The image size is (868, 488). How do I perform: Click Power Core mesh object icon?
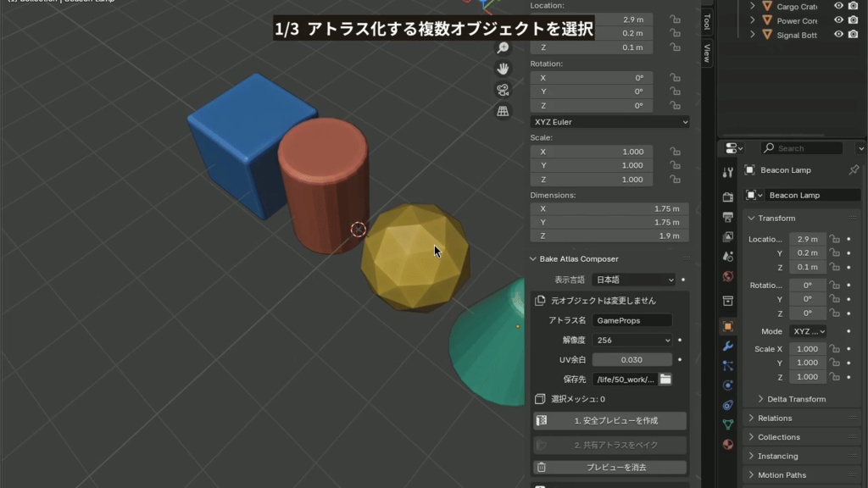click(767, 20)
